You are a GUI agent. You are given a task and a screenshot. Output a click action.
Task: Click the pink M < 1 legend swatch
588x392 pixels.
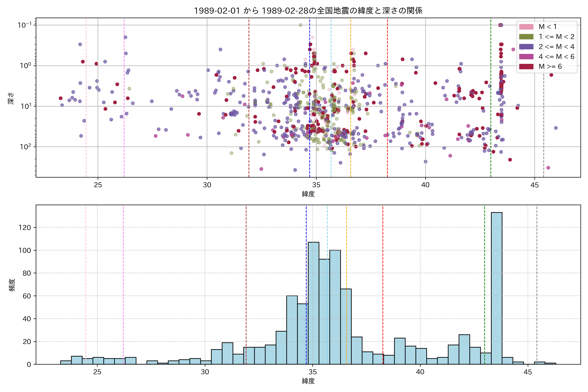(x=526, y=27)
